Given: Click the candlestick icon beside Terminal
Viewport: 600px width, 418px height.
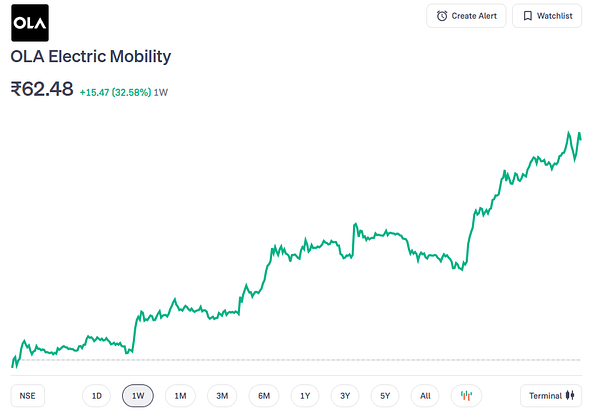Looking at the screenshot, I should click(x=570, y=395).
